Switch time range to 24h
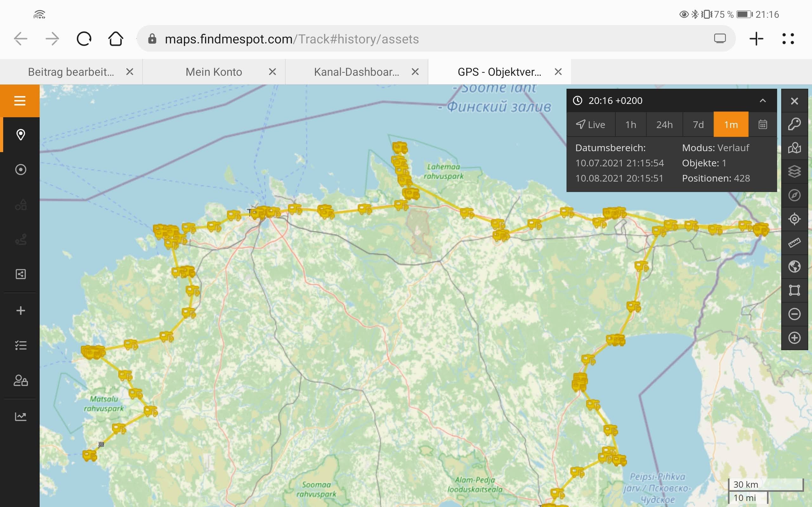Viewport: 812px width, 507px height. coord(665,125)
